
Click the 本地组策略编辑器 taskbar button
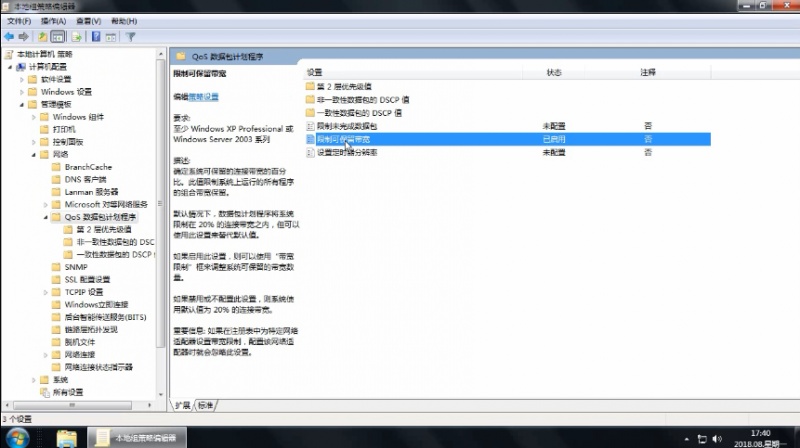[x=137, y=438]
